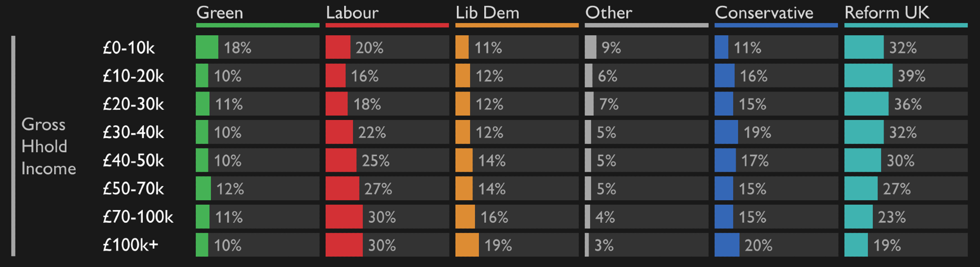980x267 pixels.
Task: Click the 39% Reform UK value
Action: [911, 76]
